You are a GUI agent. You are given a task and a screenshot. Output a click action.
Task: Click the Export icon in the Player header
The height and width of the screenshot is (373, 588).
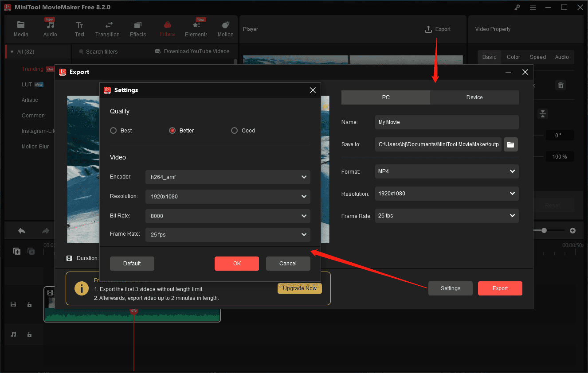pos(428,29)
